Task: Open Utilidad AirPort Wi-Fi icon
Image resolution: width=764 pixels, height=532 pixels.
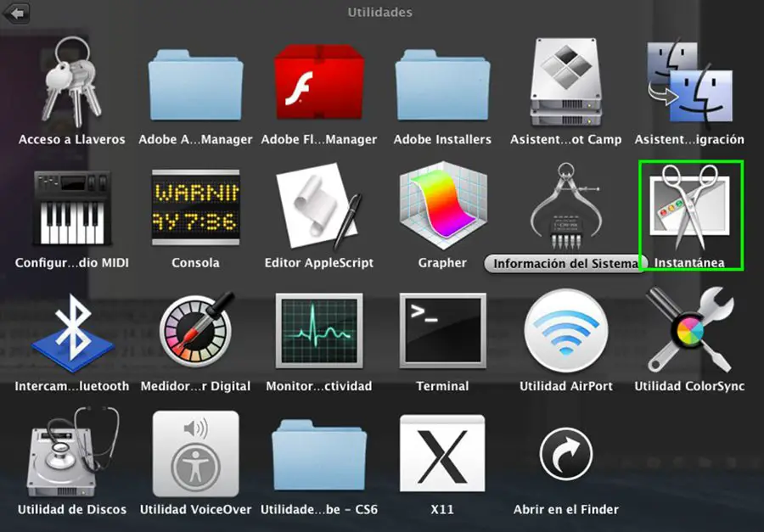Action: (x=565, y=331)
